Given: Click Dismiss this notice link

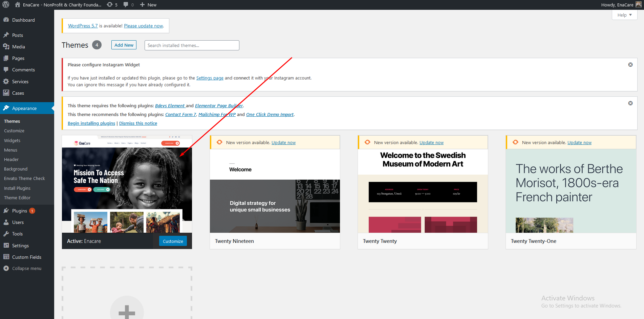Looking at the screenshot, I should tap(138, 123).
